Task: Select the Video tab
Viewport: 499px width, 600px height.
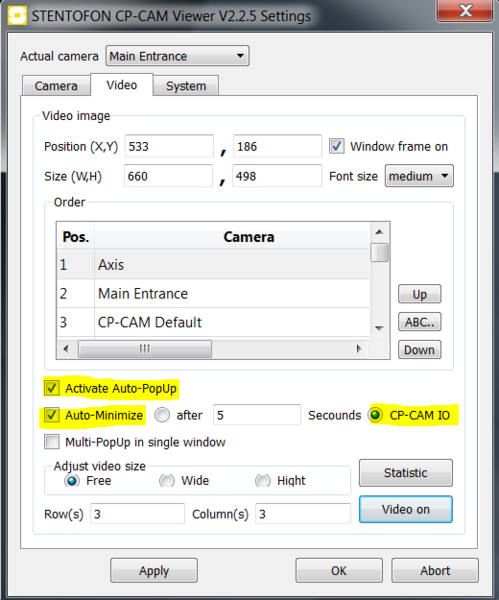Action: tap(122, 85)
